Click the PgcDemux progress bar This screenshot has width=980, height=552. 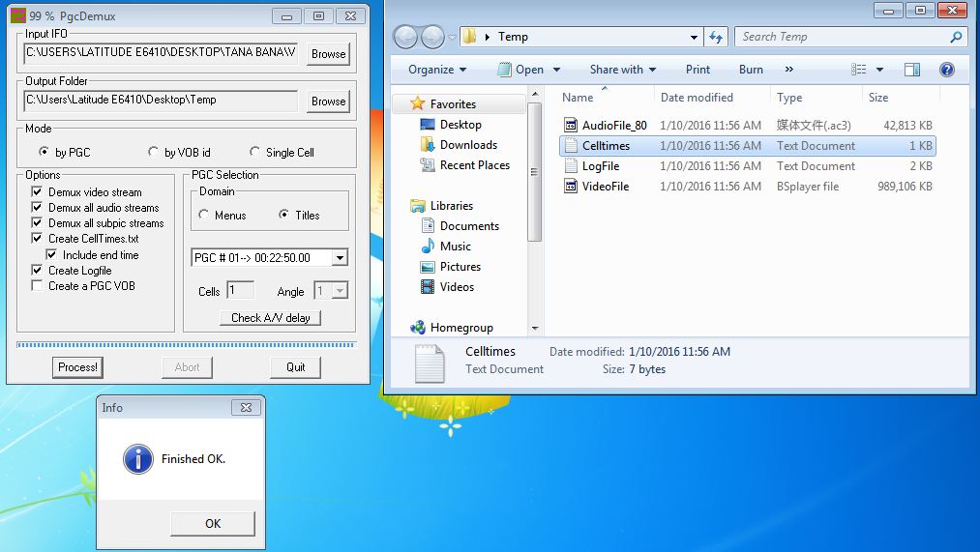[x=187, y=344]
